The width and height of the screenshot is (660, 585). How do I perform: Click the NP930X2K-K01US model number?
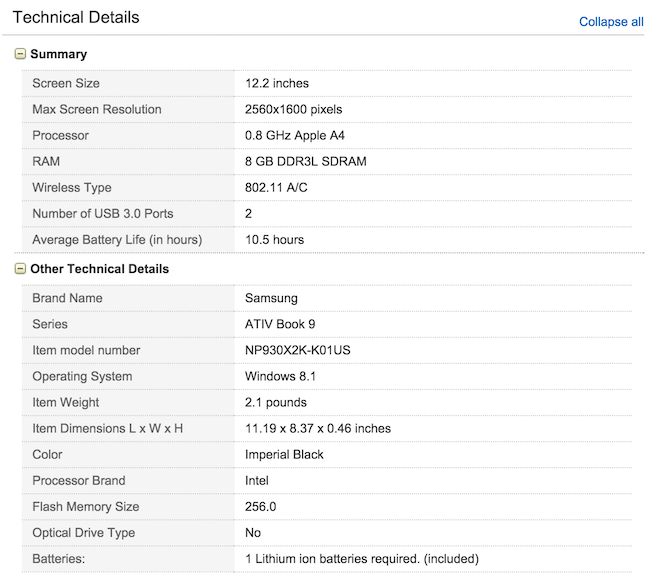pyautogui.click(x=298, y=350)
